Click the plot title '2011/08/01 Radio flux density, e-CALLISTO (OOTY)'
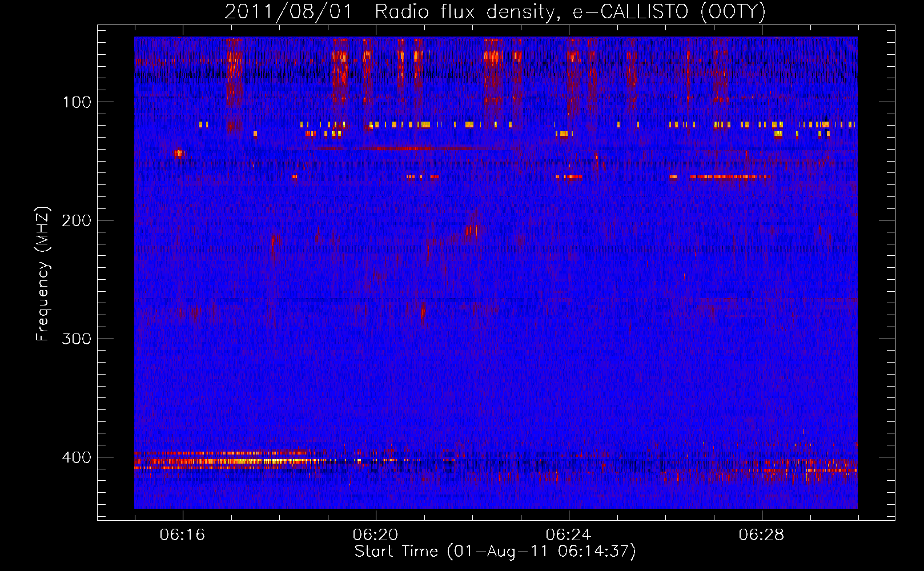 tap(495, 11)
